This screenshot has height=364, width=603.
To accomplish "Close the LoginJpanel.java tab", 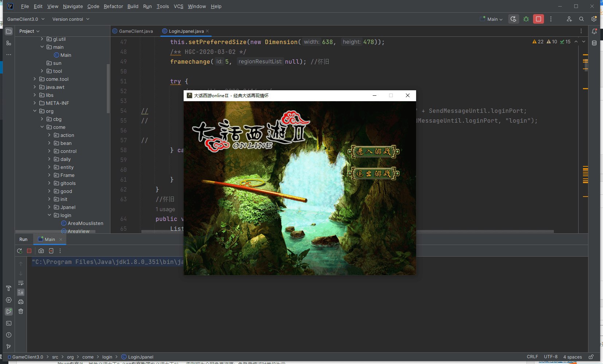I will [x=207, y=31].
